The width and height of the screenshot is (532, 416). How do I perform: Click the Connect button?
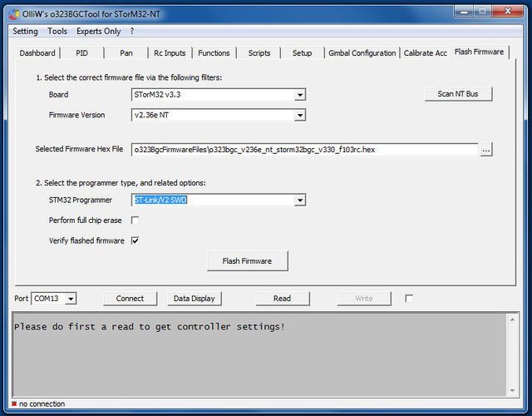(x=130, y=298)
